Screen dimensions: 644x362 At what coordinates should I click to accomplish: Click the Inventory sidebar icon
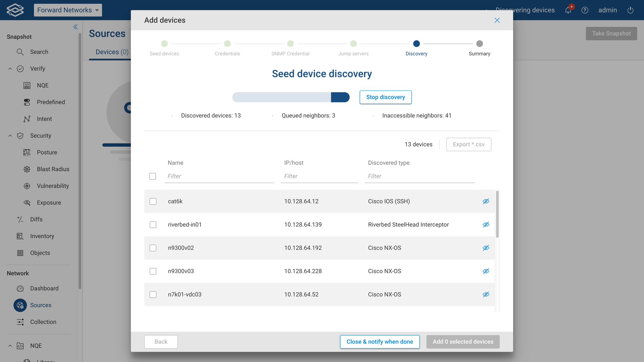[x=20, y=236]
